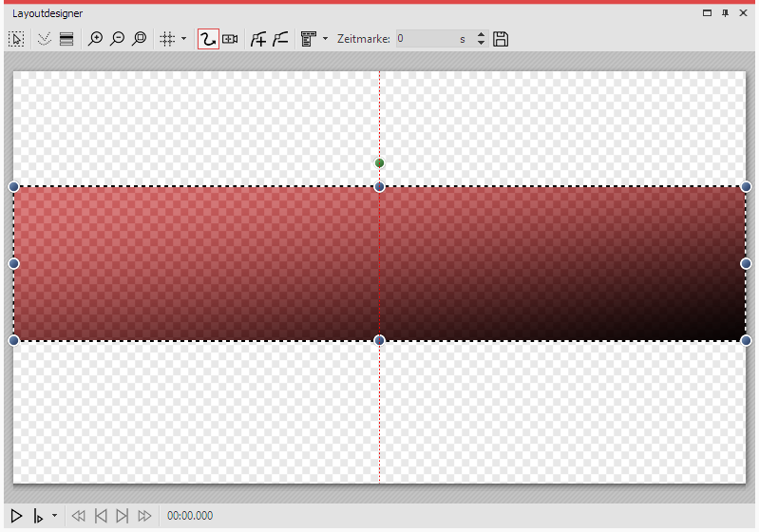Zoom in with the plus magnifier
The width and height of the screenshot is (759, 532).
coord(95,39)
